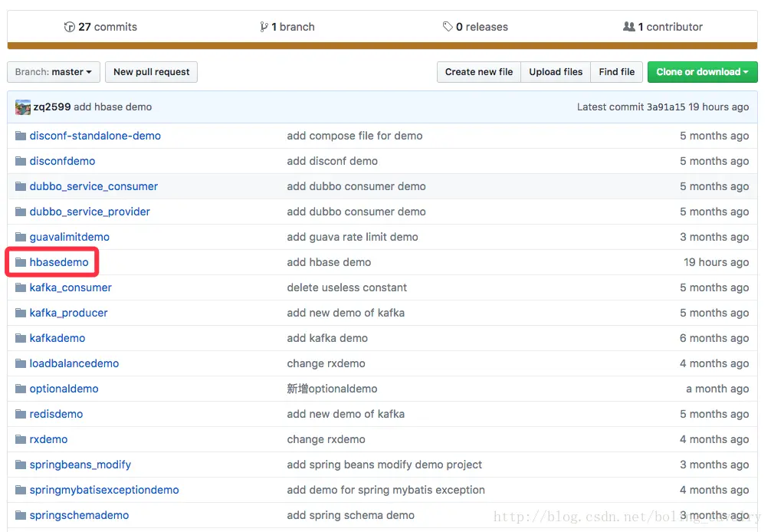Screen dimensions: 771x532
Task: Click folder icon beside disconfdemo
Action: 21,161
